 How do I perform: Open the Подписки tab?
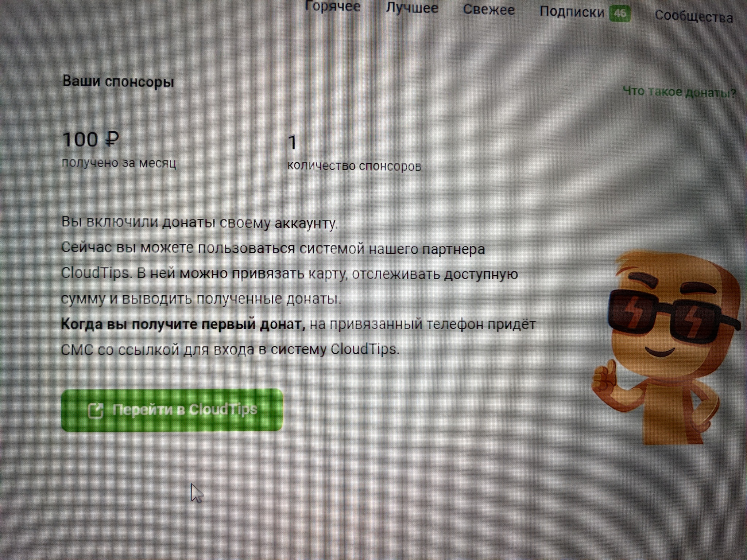(572, 12)
